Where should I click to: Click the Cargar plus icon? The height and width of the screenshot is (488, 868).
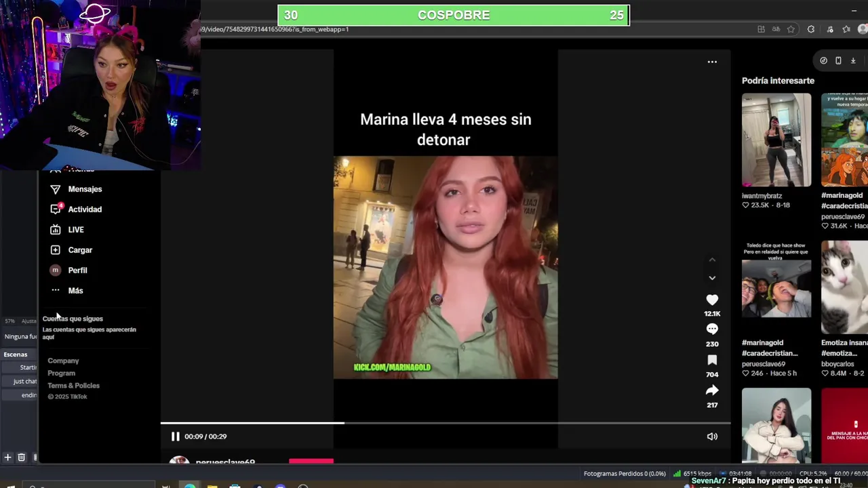point(56,250)
